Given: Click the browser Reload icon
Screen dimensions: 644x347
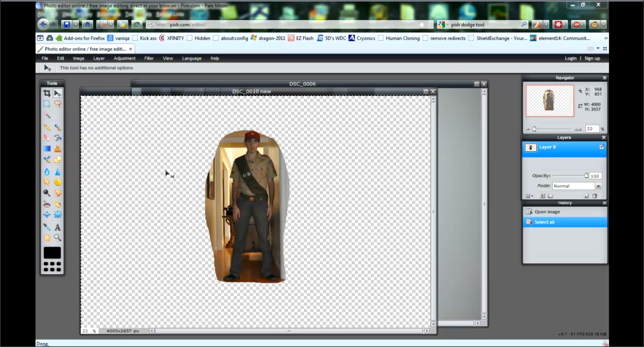Looking at the screenshot, I should click(x=136, y=25).
